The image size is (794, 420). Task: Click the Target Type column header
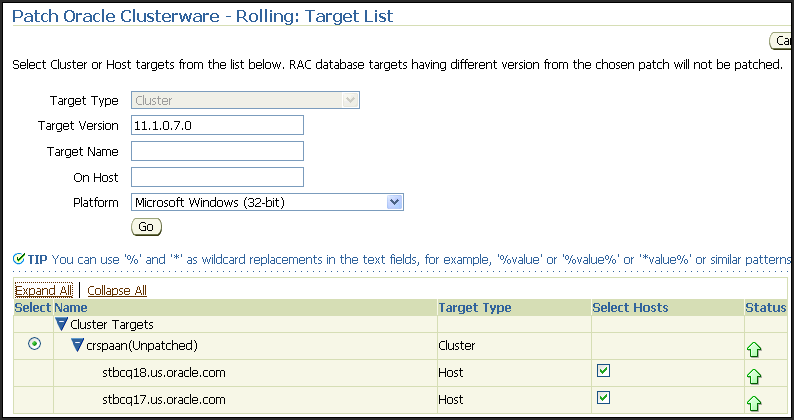475,308
